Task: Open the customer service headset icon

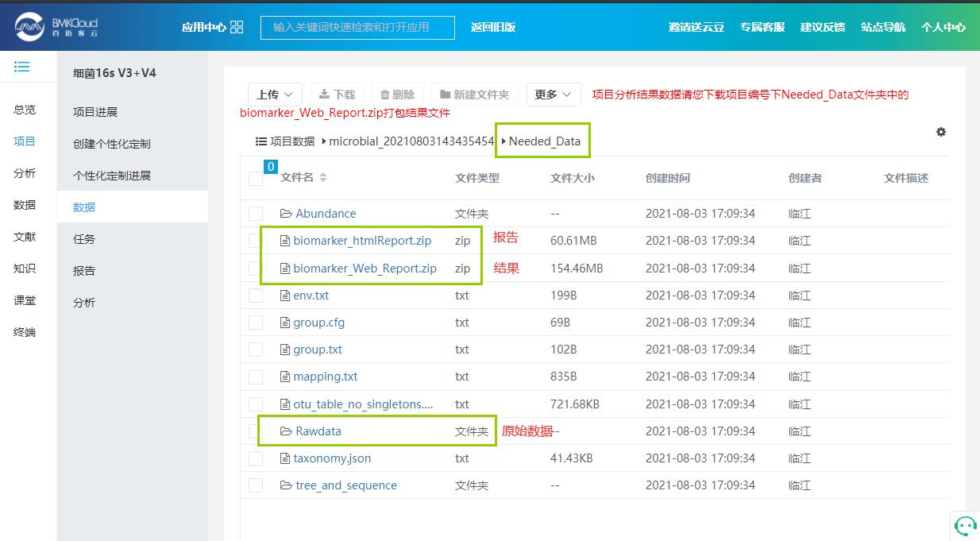Action: pyautogui.click(x=965, y=525)
